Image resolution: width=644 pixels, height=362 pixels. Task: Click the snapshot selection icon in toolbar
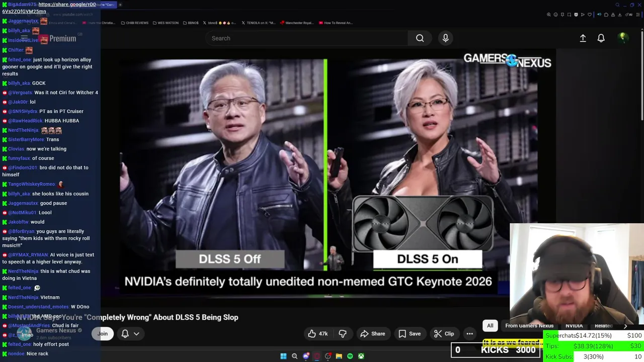coord(569,15)
